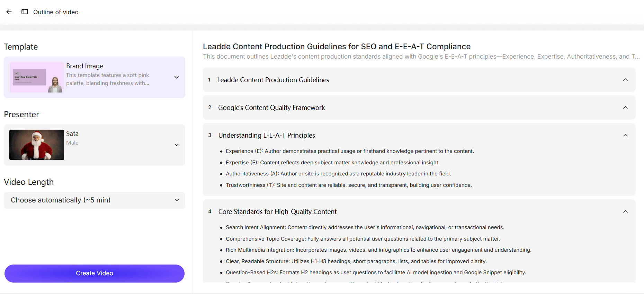The image size is (644, 294).
Task: Select the Google's Content Quality Framework heading
Action: click(x=271, y=107)
